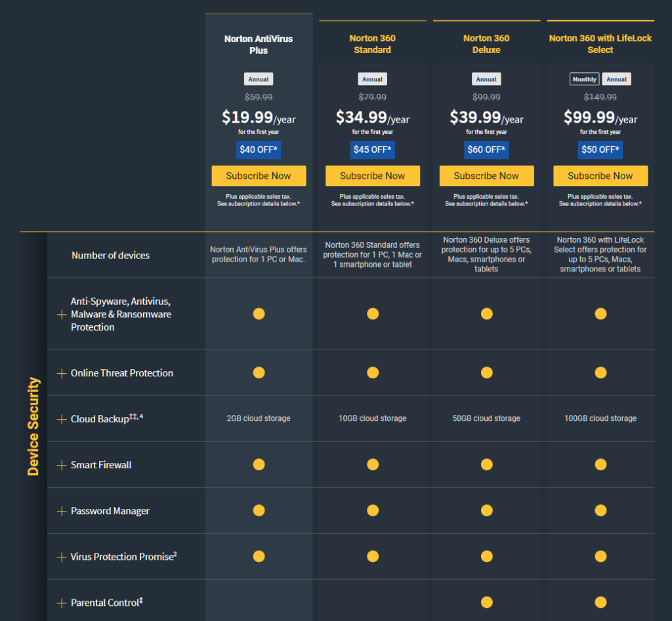The image size is (672, 621).
Task: Subscribe to Norton 360 with LifeLock Select
Action: point(600,176)
